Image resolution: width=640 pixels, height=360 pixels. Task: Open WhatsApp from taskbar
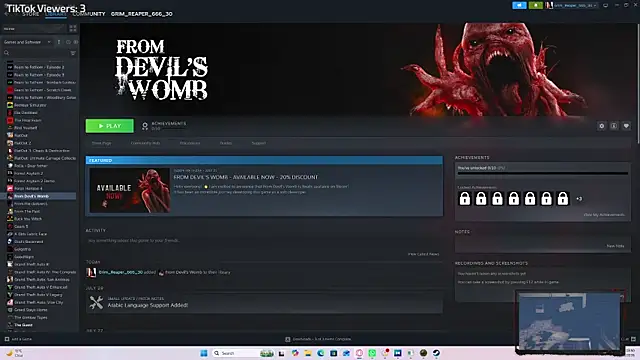372,353
